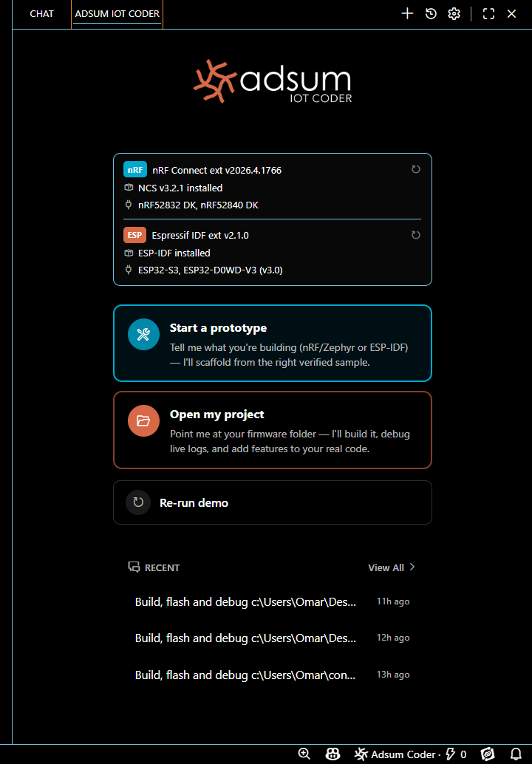Viewport: 532px width, 764px height.
Task: Open Adsum settings gear icon
Action: coord(454,13)
